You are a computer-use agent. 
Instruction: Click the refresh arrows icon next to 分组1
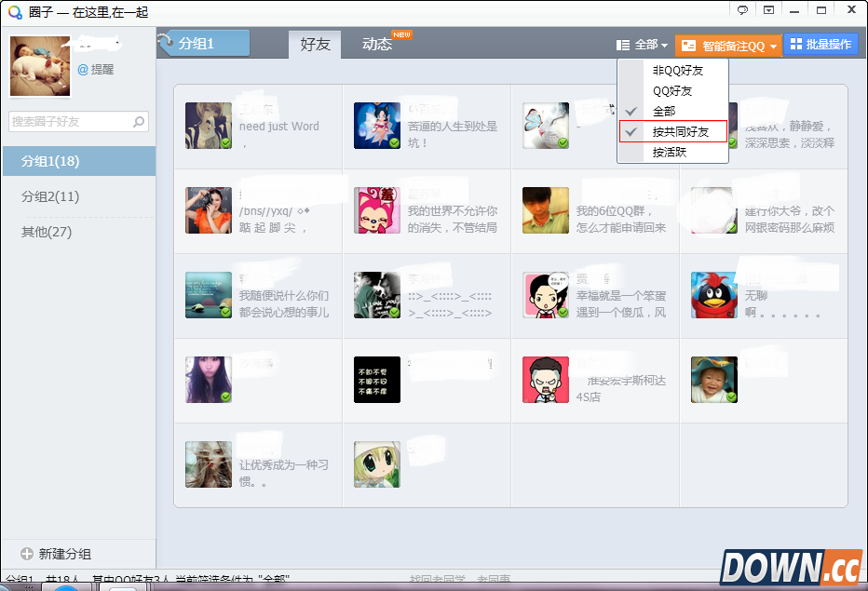167,43
